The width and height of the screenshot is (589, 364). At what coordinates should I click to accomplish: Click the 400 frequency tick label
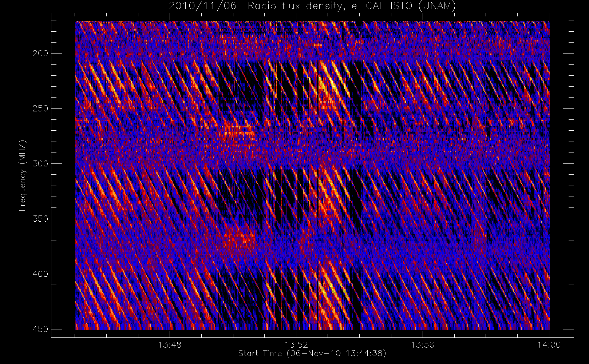[x=40, y=274]
